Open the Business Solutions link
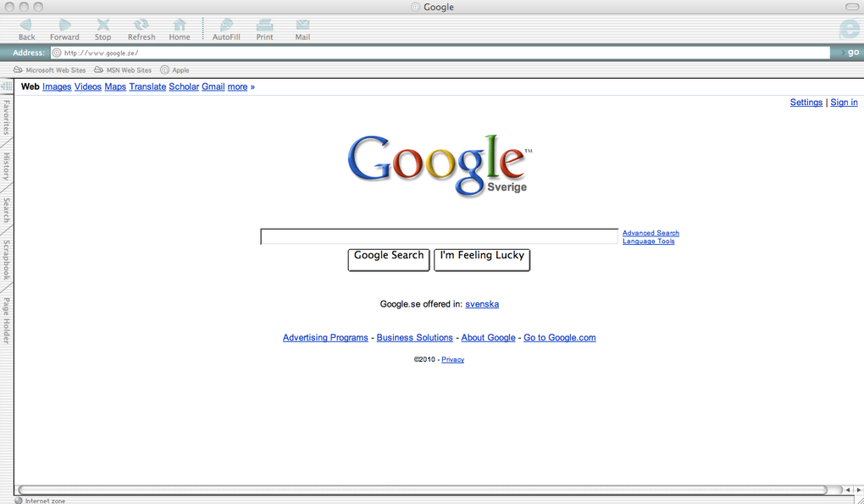Image resolution: width=864 pixels, height=504 pixels. pyautogui.click(x=415, y=338)
